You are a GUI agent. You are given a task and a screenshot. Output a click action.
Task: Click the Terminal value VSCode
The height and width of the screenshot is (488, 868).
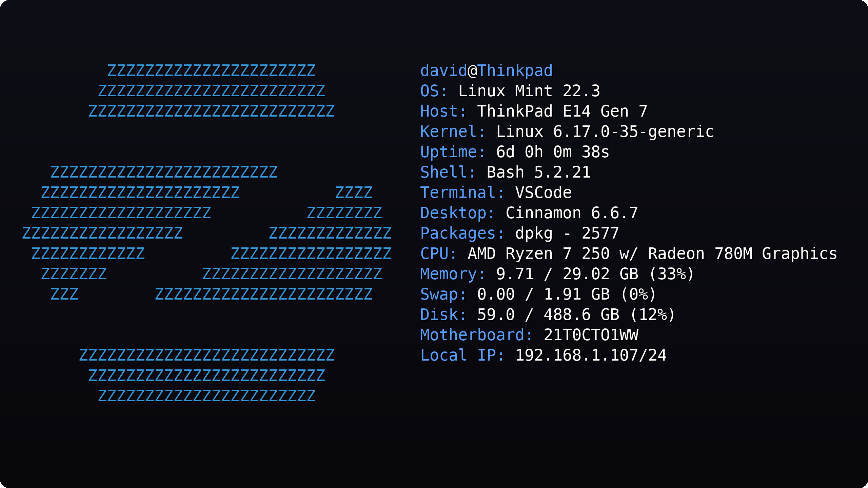544,193
